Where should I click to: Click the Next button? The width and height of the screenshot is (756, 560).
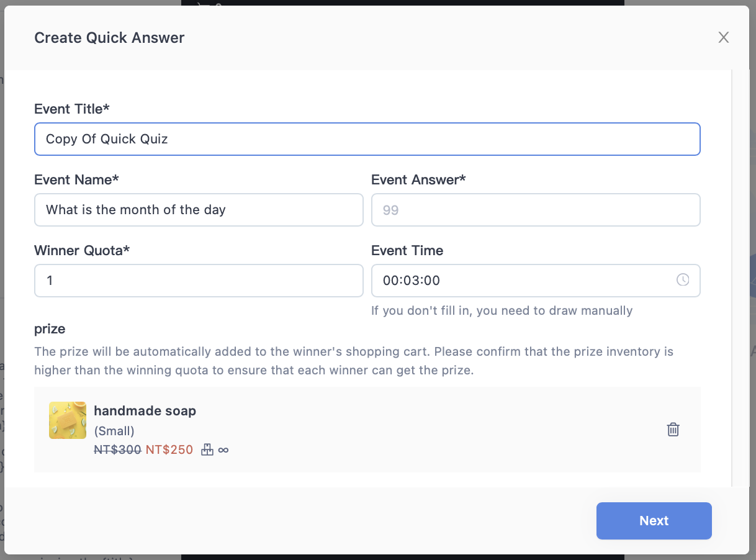tap(654, 521)
